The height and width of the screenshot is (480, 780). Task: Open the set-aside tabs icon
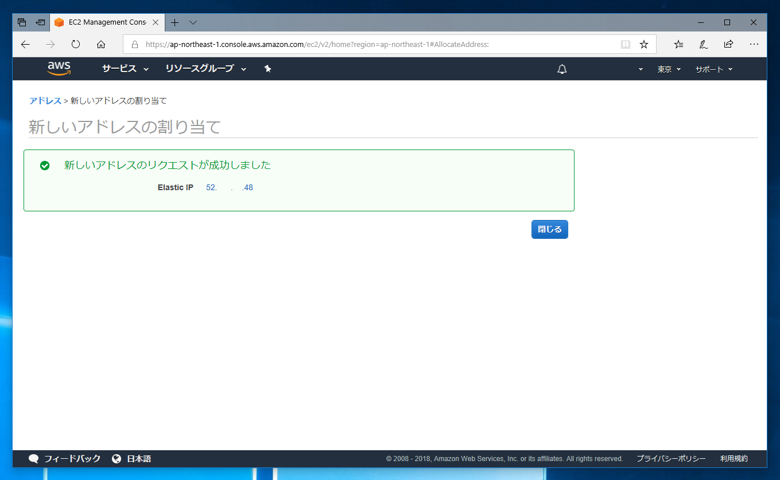tap(22, 22)
